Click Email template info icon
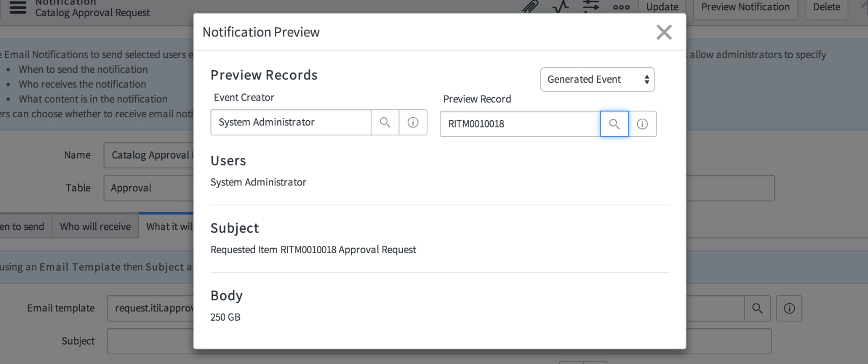Image resolution: width=868 pixels, height=364 pixels. [789, 308]
